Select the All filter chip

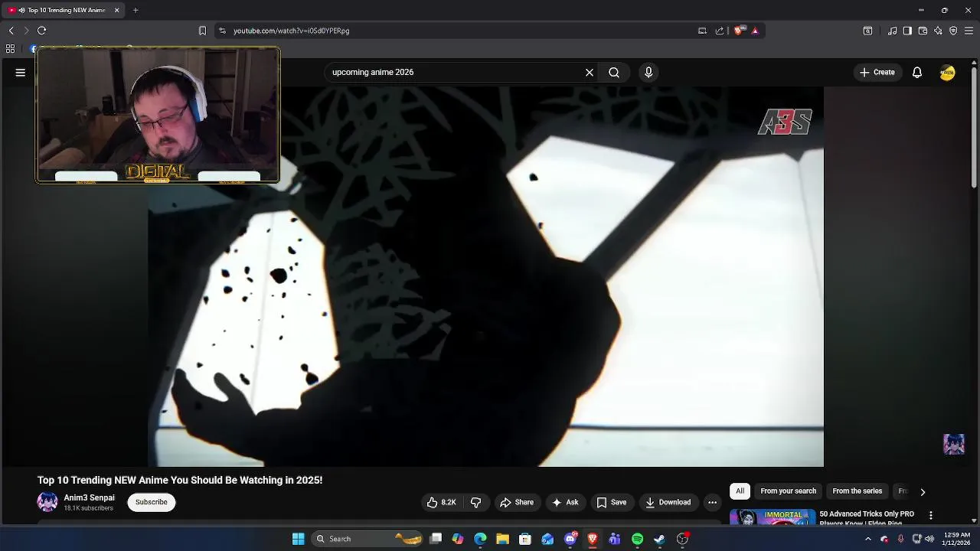point(740,491)
